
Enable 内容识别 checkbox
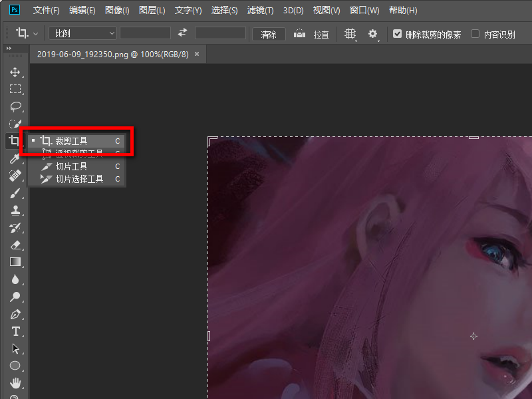[475, 34]
